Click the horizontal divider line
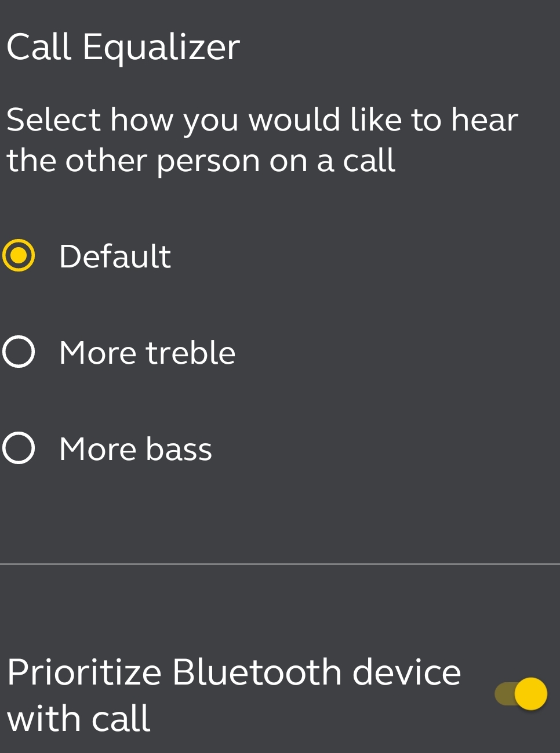Image resolution: width=560 pixels, height=753 pixels. click(x=280, y=563)
